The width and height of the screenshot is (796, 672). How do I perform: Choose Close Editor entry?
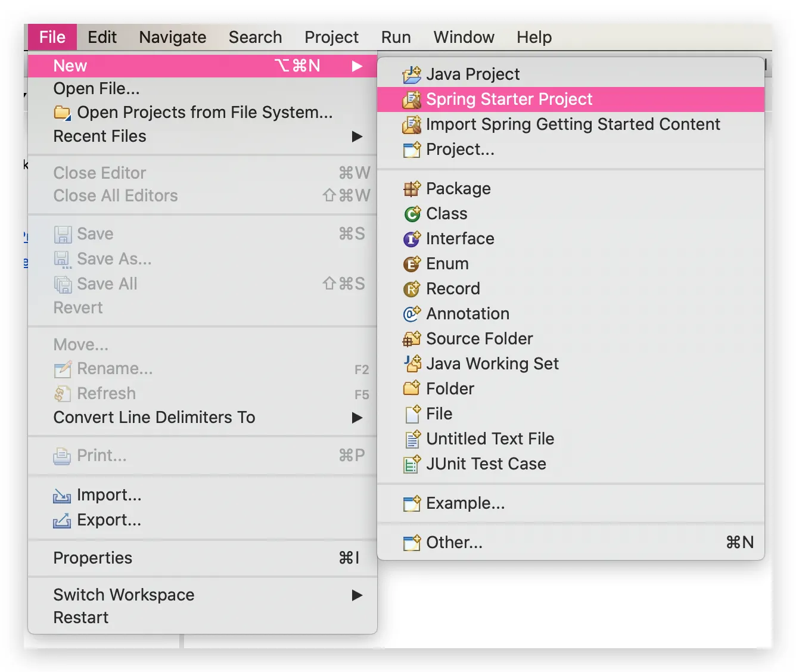203,173
